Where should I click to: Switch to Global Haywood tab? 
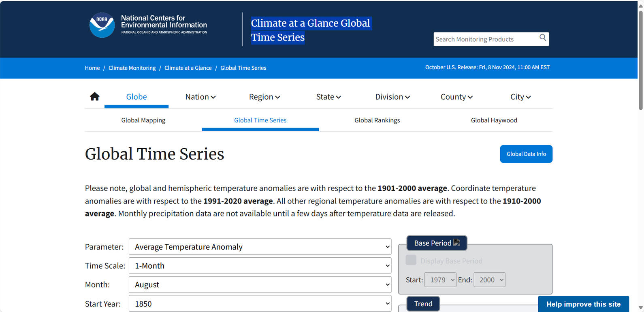point(494,120)
